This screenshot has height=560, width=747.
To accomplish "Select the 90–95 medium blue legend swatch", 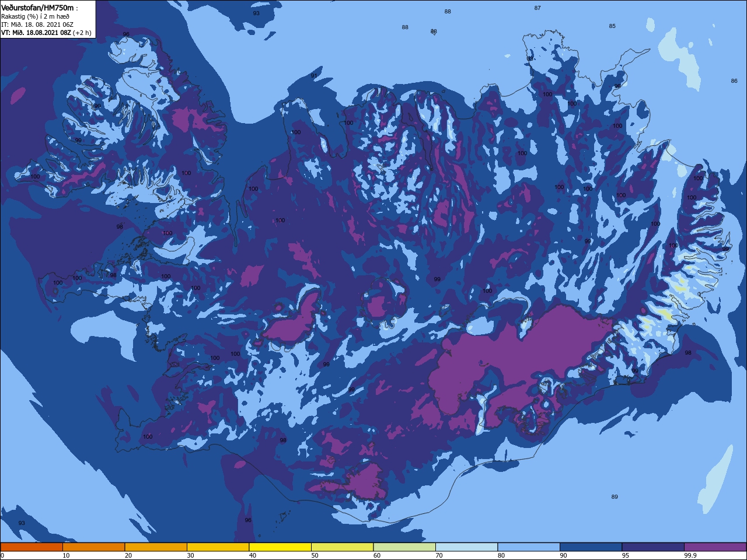I will pyautogui.click(x=591, y=547).
